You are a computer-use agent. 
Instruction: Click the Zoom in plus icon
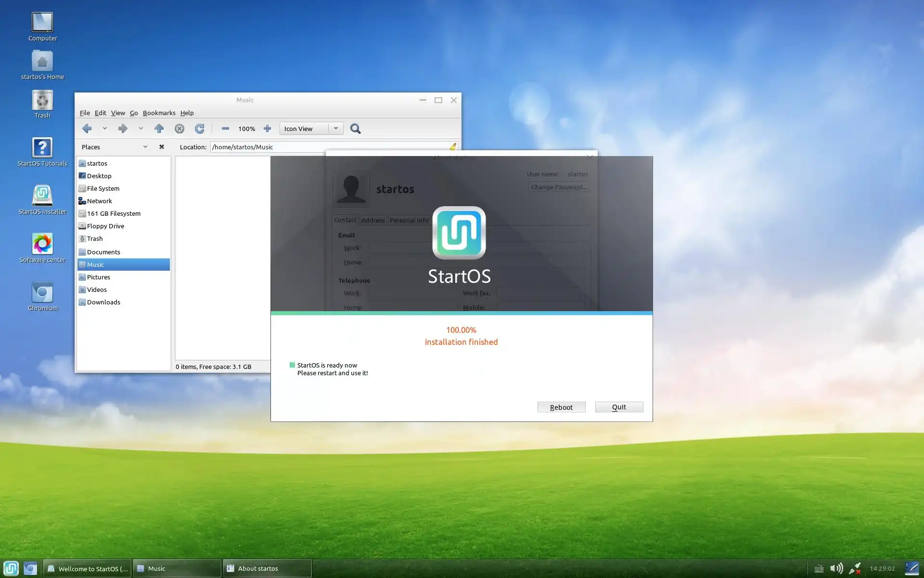pyautogui.click(x=267, y=129)
